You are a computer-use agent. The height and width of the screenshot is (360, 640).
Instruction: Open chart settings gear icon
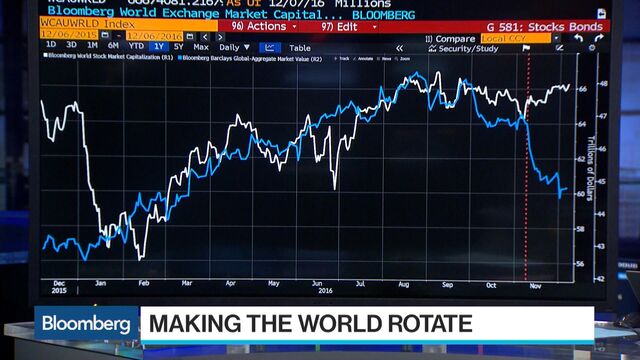[x=591, y=48]
